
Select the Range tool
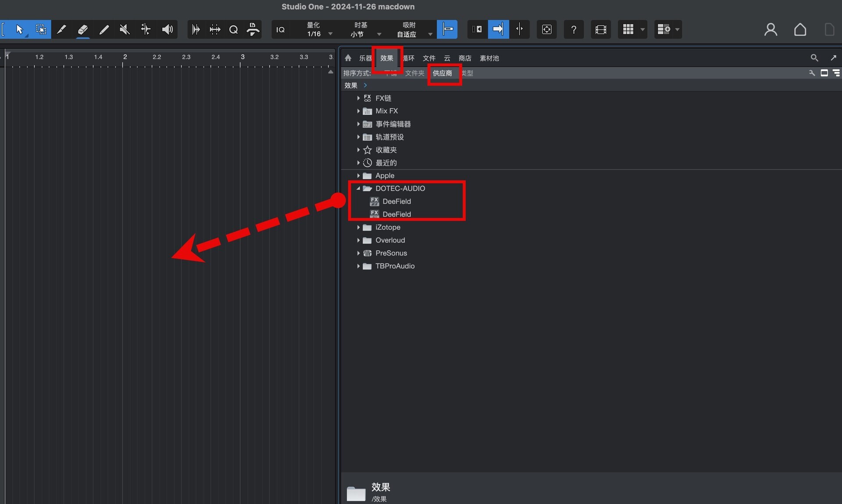coord(41,29)
